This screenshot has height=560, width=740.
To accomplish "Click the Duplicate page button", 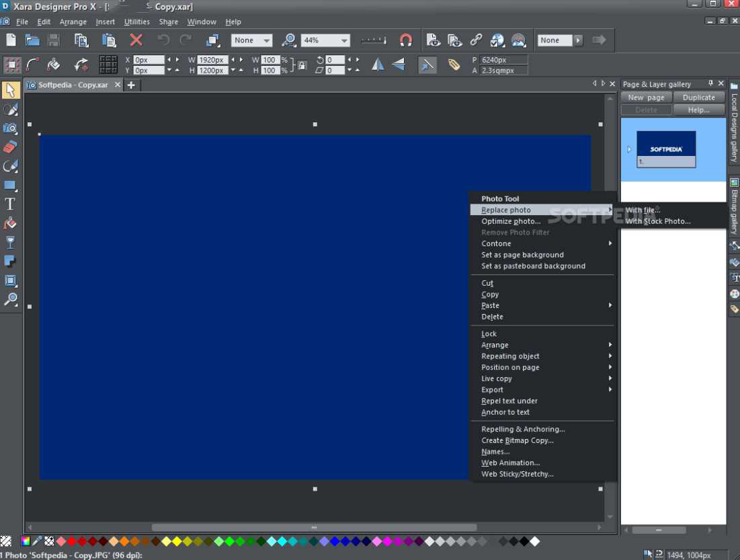I will (x=698, y=97).
